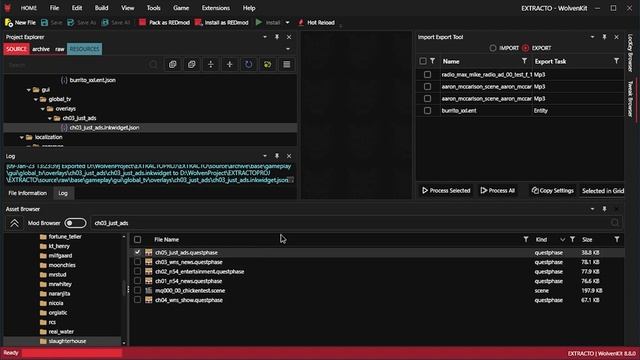Select the EXPORT radio button
640x360 pixels.
pyautogui.click(x=525, y=48)
